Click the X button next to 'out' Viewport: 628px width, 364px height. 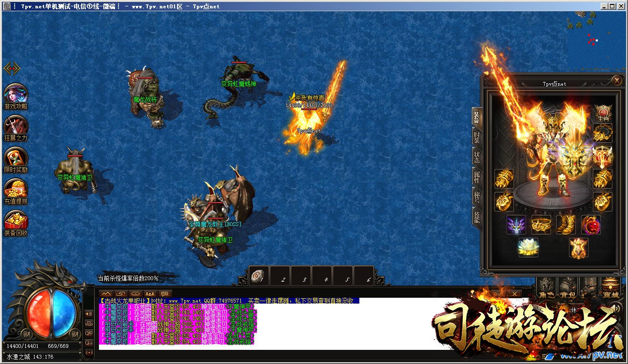coord(514,293)
